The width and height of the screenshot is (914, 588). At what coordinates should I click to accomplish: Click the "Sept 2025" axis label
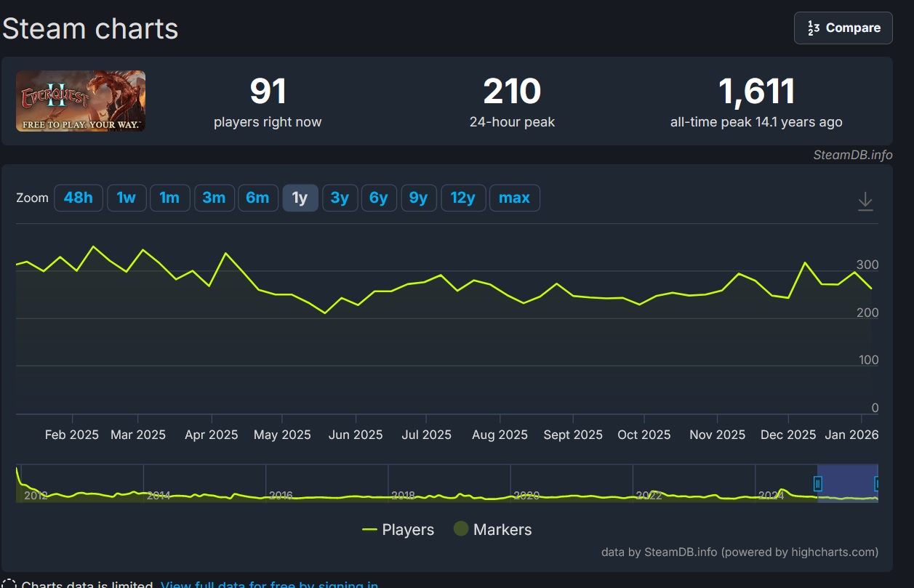coord(573,435)
